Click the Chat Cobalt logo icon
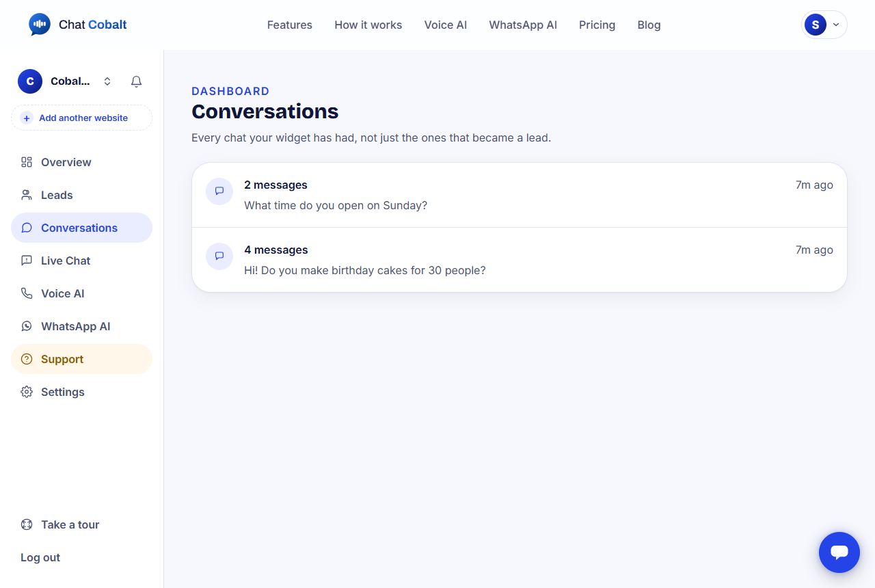 pyautogui.click(x=40, y=25)
